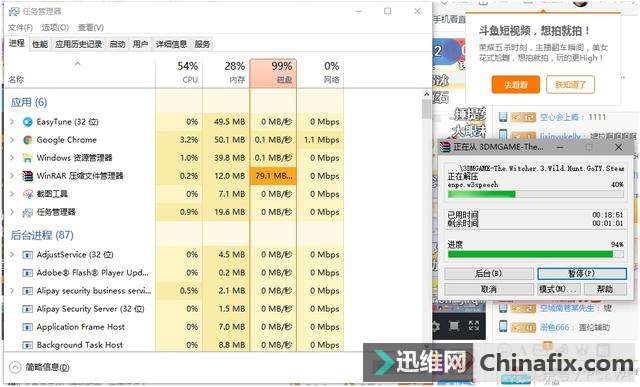Viewport: 640px width, 387px height.
Task: Switch to the 性能 tab
Action: pyautogui.click(x=40, y=44)
